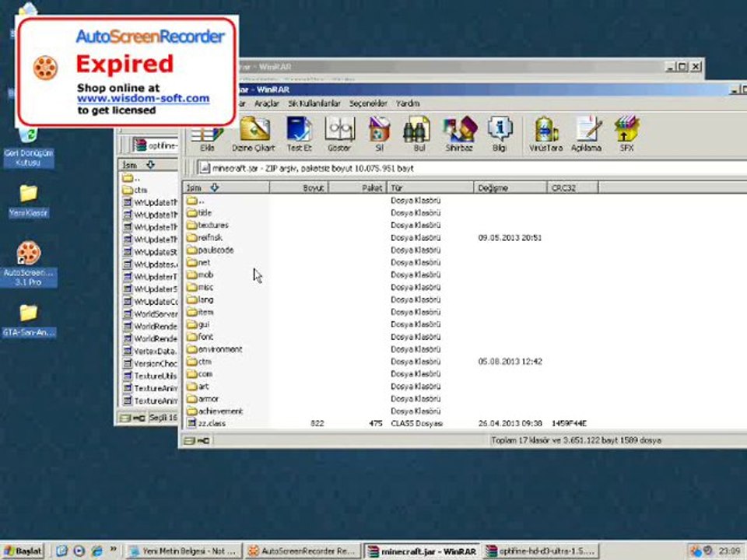
Task: Select the font folder
Action: (200, 337)
